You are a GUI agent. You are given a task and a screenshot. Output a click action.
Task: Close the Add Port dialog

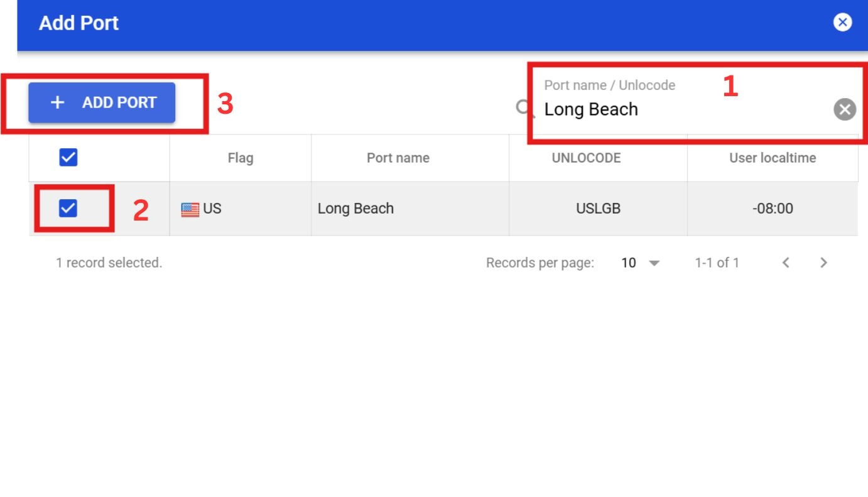click(x=842, y=23)
